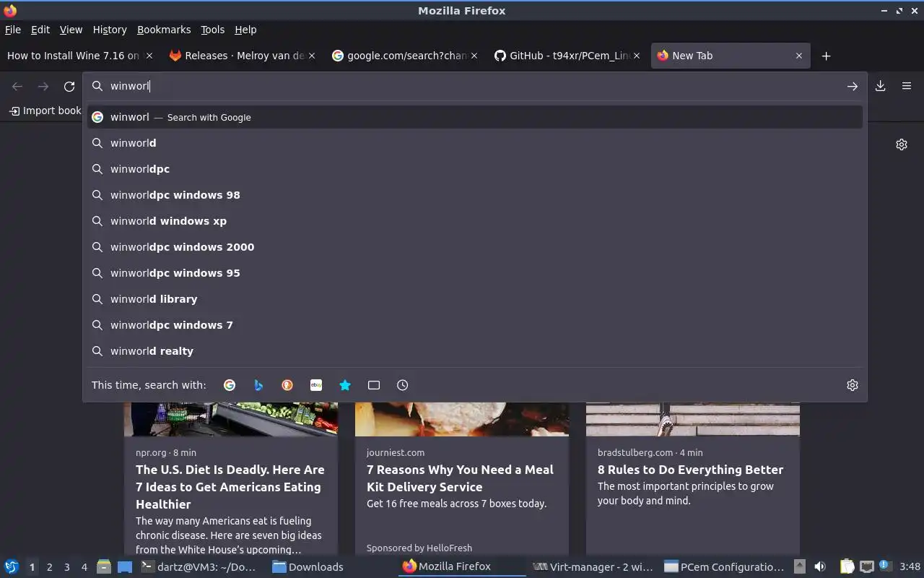924x578 pixels.
Task: Choose 'winworld realty' suggestion
Action: (x=475, y=351)
